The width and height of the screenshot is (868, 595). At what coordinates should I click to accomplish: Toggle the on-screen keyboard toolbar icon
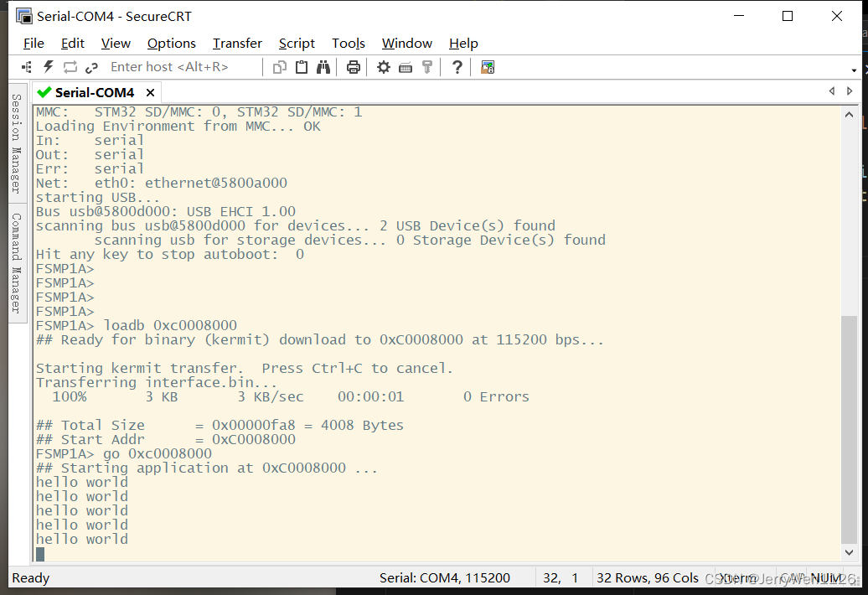pyautogui.click(x=406, y=67)
